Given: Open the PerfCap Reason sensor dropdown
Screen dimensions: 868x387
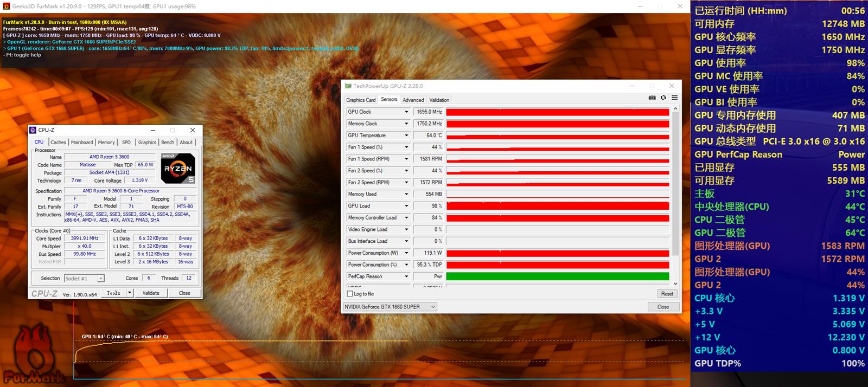Looking at the screenshot, I should 406,276.
